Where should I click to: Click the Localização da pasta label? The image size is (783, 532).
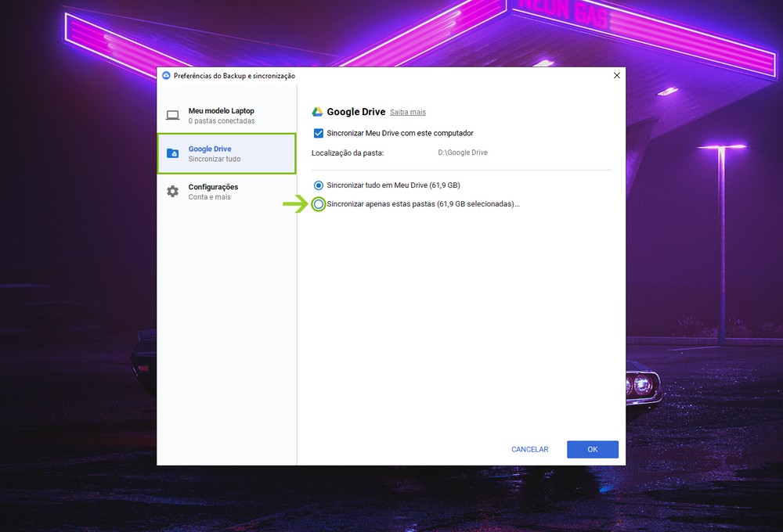click(x=348, y=153)
